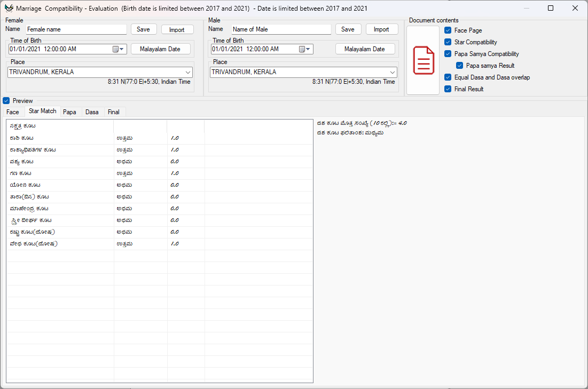Viewport: 588px width, 389px height.
Task: Click Malayalam Date button for Male
Action: coord(365,49)
